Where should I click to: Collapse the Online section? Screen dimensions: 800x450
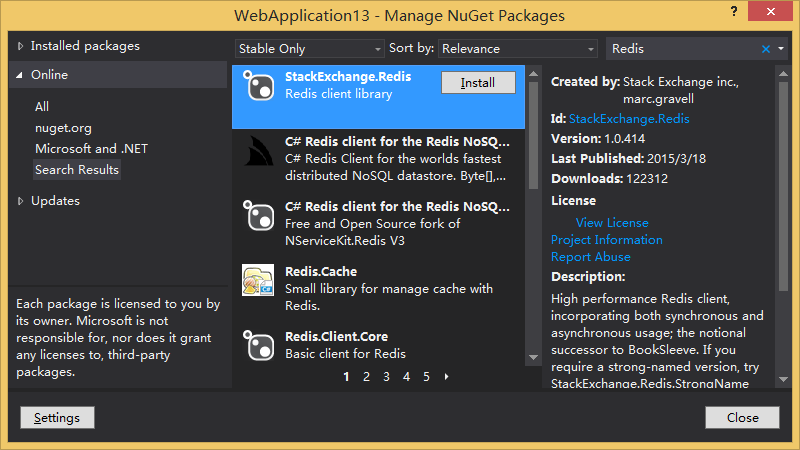(x=19, y=75)
